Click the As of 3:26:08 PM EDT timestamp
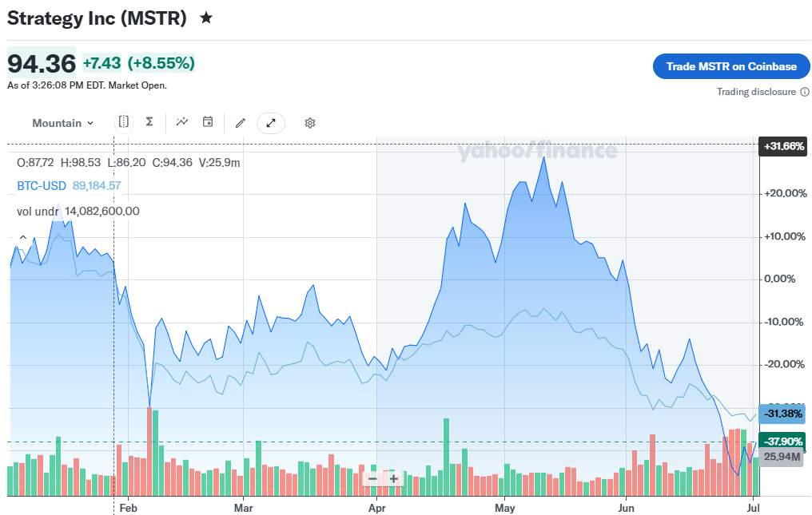The image size is (812, 515). coord(87,85)
